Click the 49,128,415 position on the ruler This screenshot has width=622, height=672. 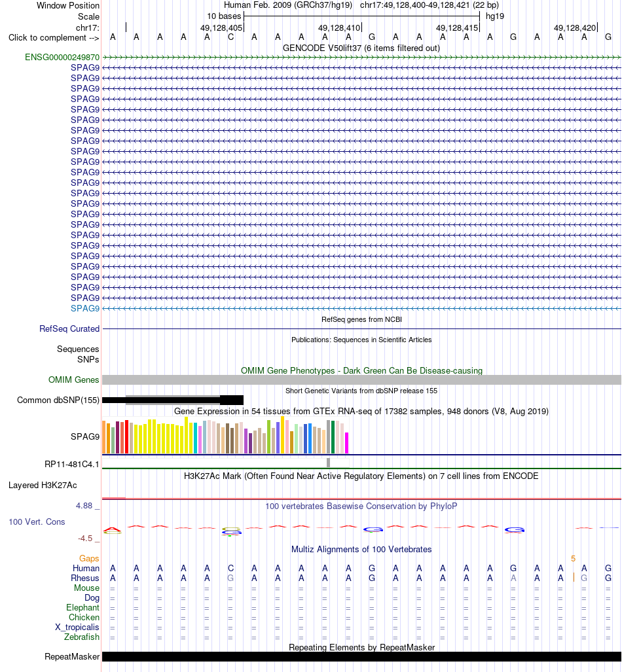point(457,28)
